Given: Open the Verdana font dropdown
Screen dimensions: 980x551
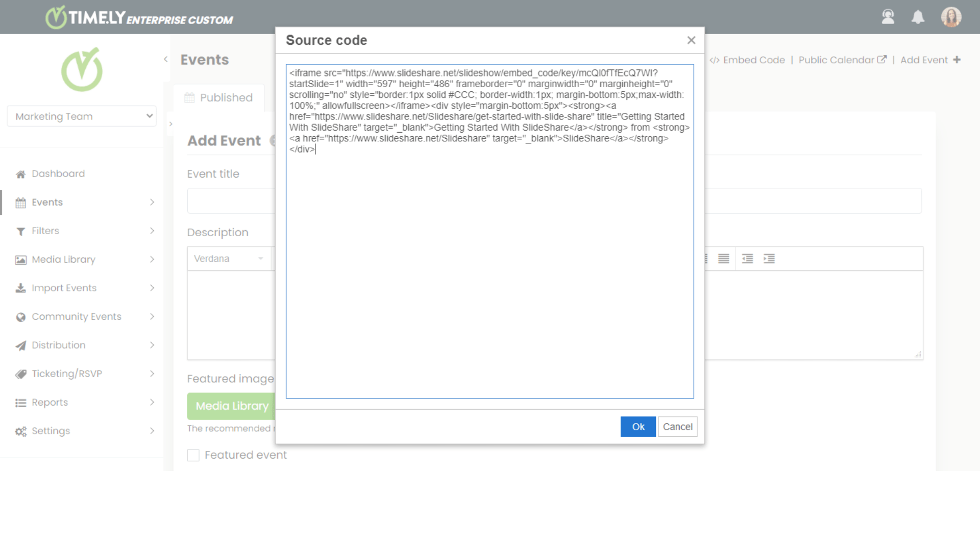Looking at the screenshot, I should pos(229,259).
